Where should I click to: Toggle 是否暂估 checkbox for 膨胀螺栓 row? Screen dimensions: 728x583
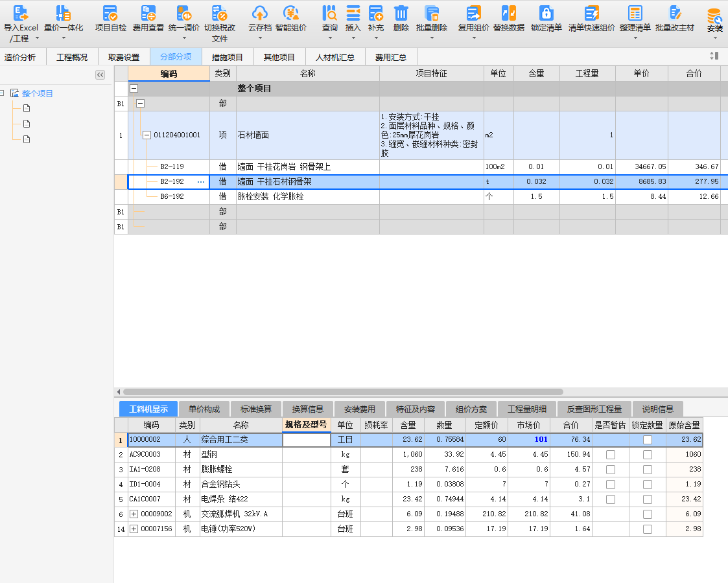[x=611, y=470]
